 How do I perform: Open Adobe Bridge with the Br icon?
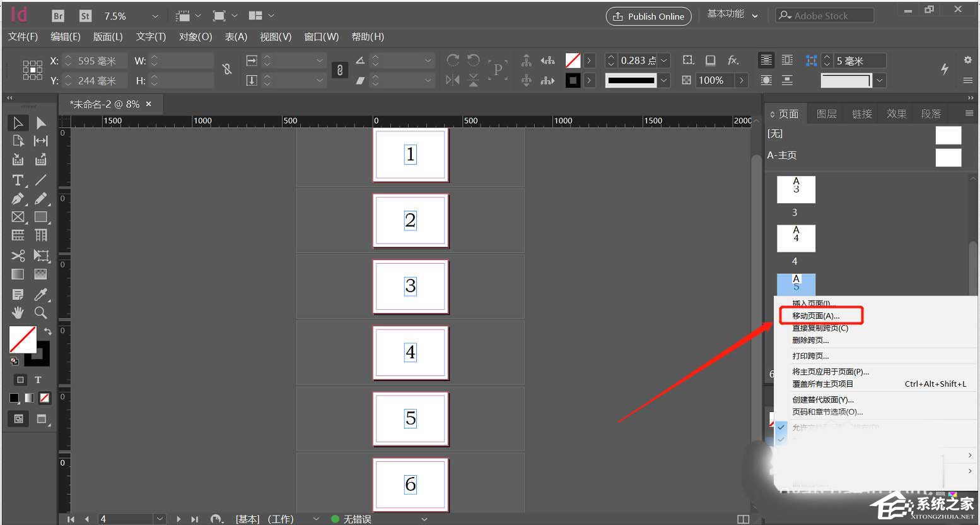pyautogui.click(x=57, y=15)
